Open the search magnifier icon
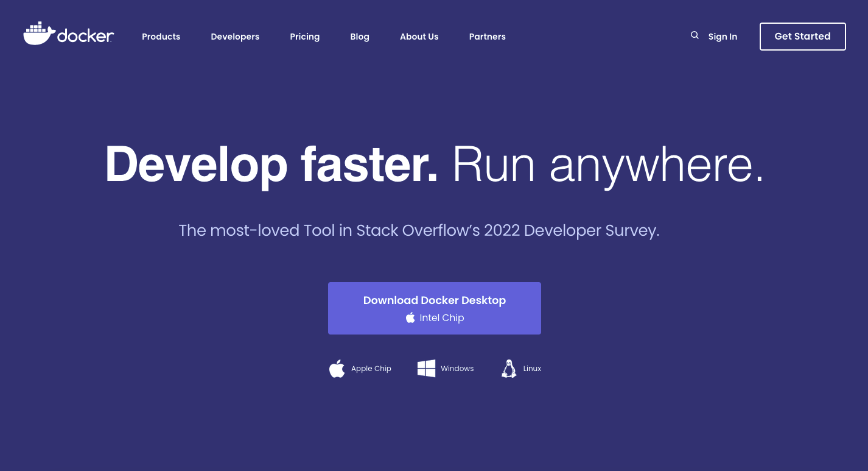The height and width of the screenshot is (471, 868). pos(695,35)
